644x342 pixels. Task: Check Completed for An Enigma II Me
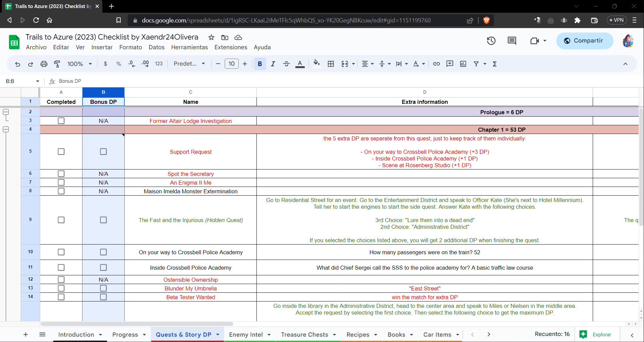coord(61,183)
